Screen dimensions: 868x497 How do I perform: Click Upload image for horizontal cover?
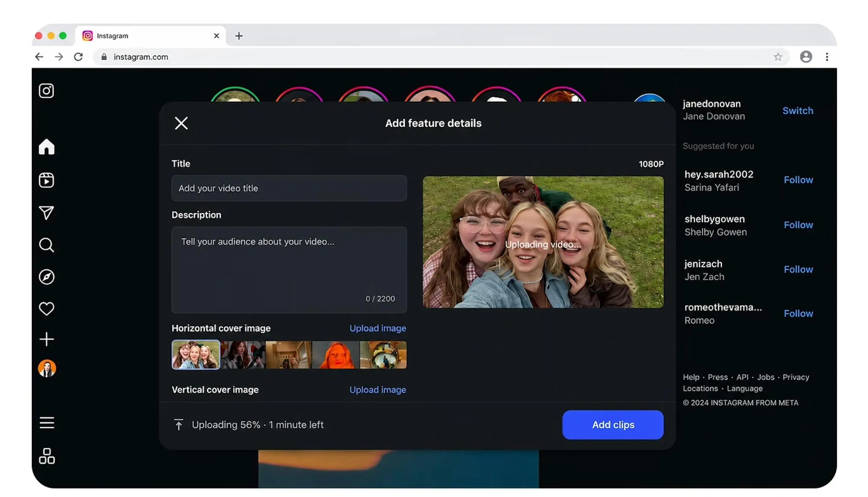click(x=378, y=328)
